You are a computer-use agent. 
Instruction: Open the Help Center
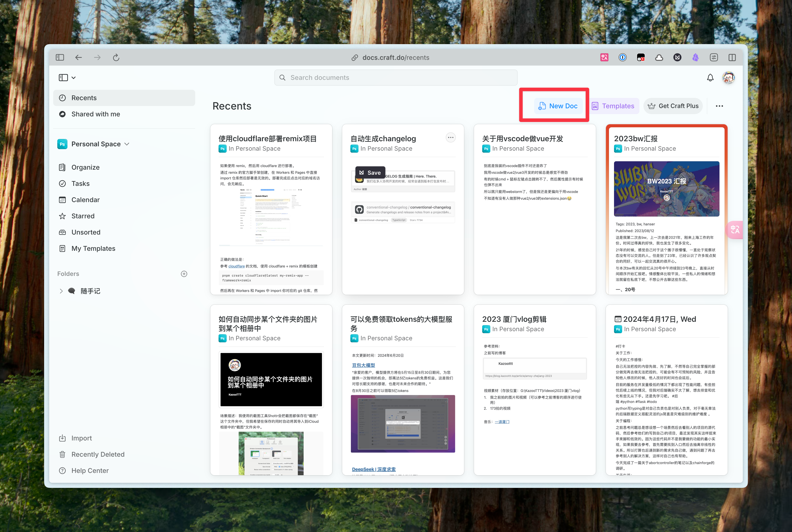[124, 471]
